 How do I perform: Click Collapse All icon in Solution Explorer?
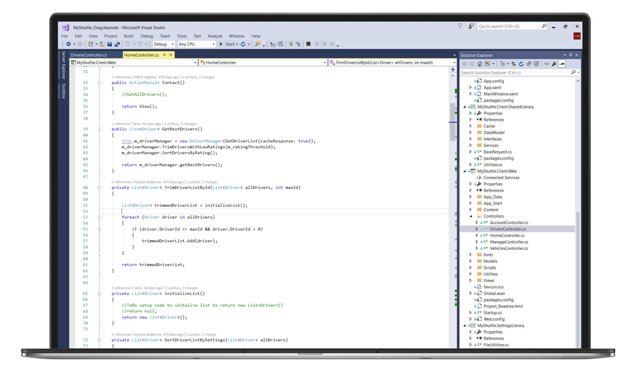[x=529, y=64]
